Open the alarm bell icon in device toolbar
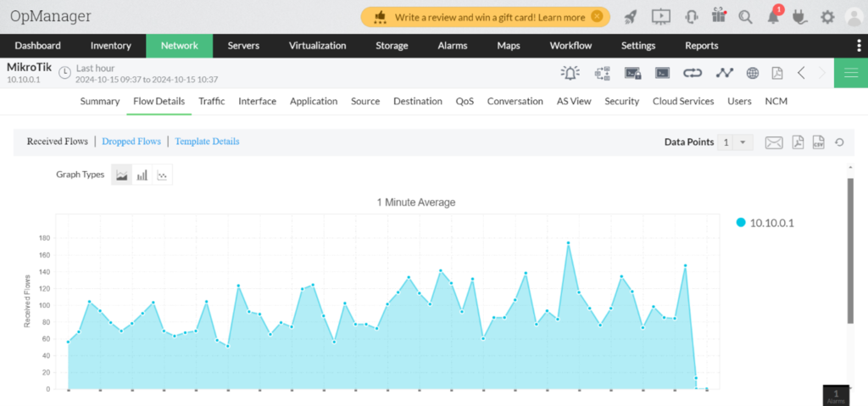The image size is (868, 406). [570, 73]
